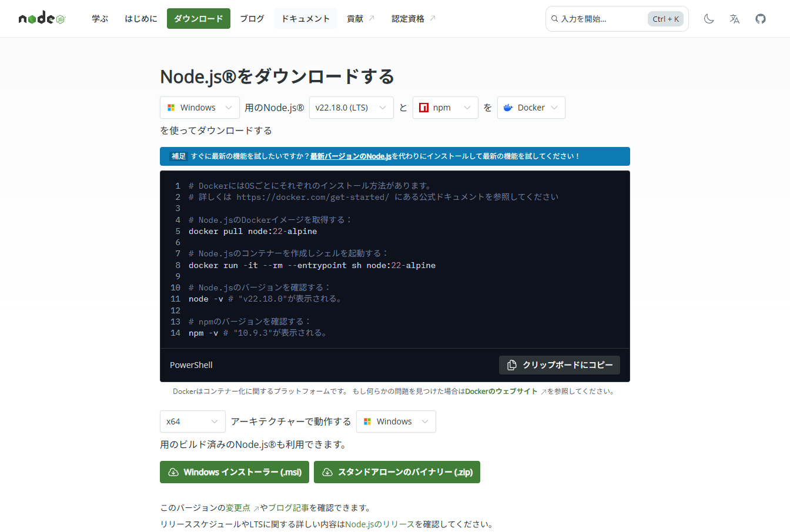790x532 pixels.
Task: Focus the 入力を開始... search field
Action: tap(617, 19)
